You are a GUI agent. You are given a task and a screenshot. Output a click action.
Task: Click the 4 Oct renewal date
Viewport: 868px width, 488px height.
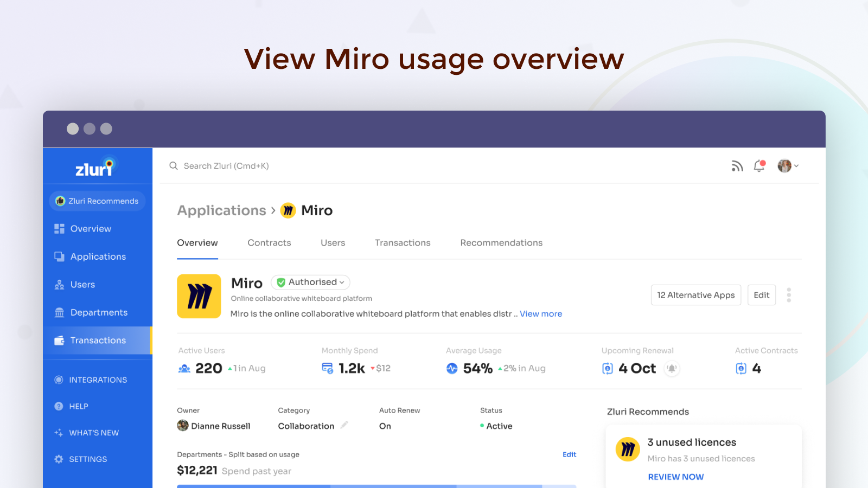click(637, 369)
